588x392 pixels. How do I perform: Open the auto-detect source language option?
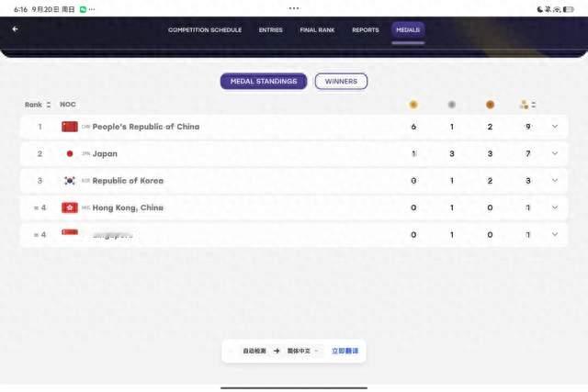click(x=254, y=351)
